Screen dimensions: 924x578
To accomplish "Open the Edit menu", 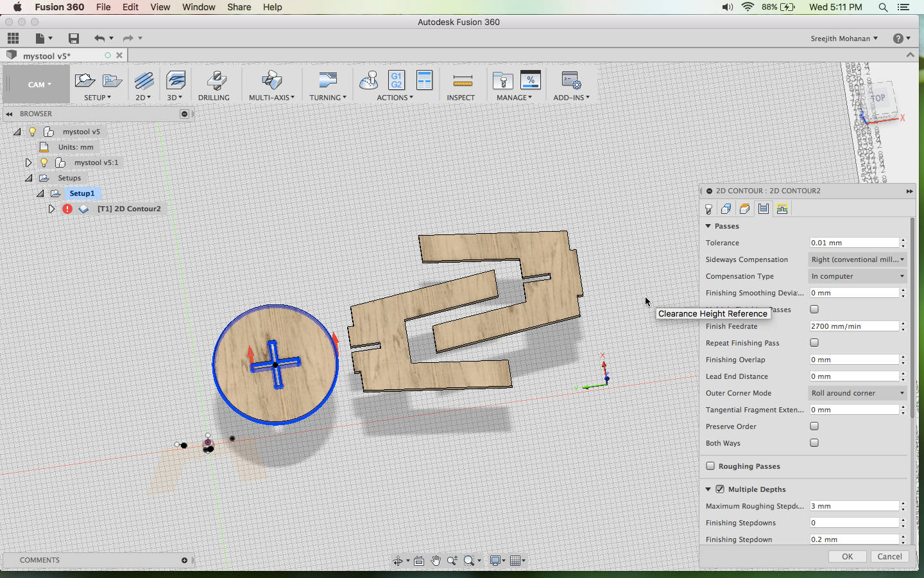I will [130, 7].
